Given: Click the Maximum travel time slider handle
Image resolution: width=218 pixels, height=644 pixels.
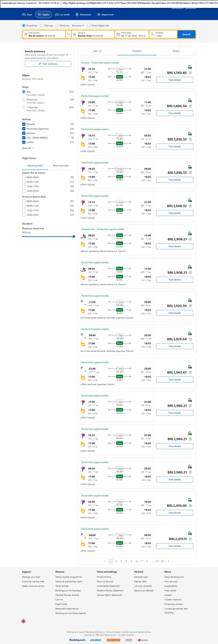Looking at the screenshot, I should (74, 236).
